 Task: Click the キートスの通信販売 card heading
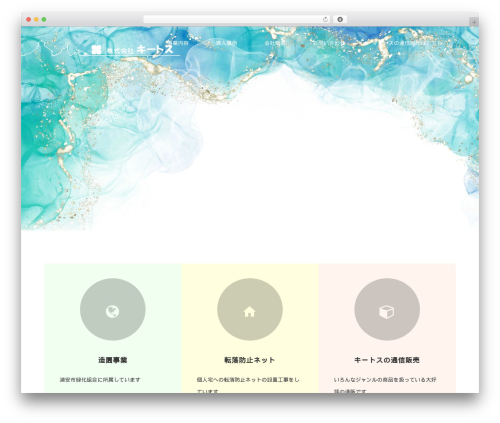(387, 360)
